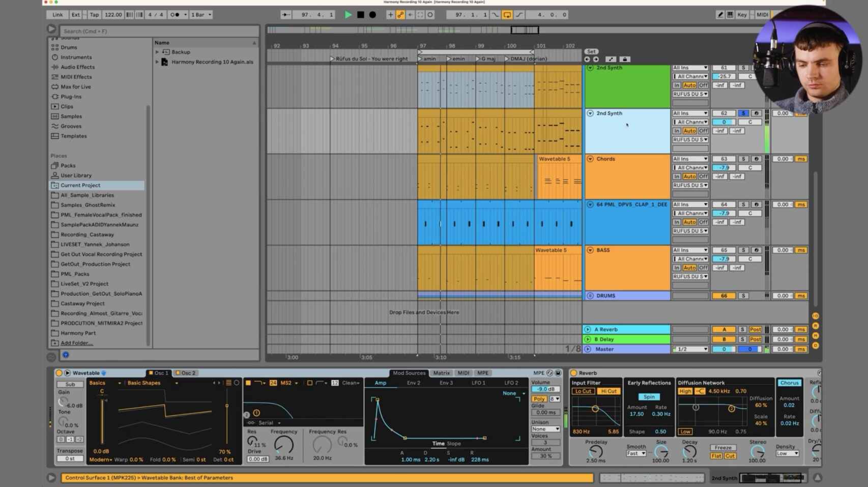This screenshot has height=487, width=868.
Task: Fold the Chords track
Action: [x=590, y=159]
